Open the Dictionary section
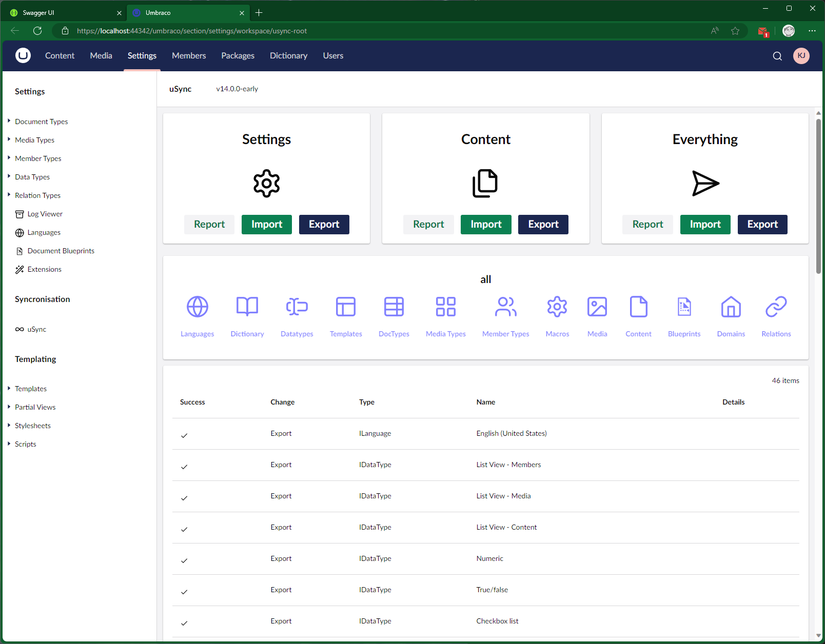The image size is (825, 644). pyautogui.click(x=288, y=55)
